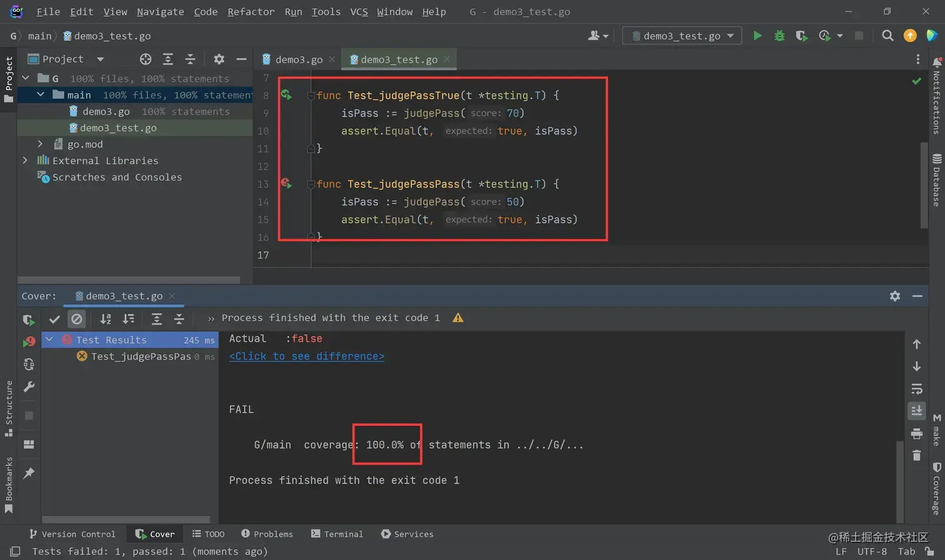Open profiler run options dropdown arrow
The height and width of the screenshot is (560, 945).
click(839, 36)
